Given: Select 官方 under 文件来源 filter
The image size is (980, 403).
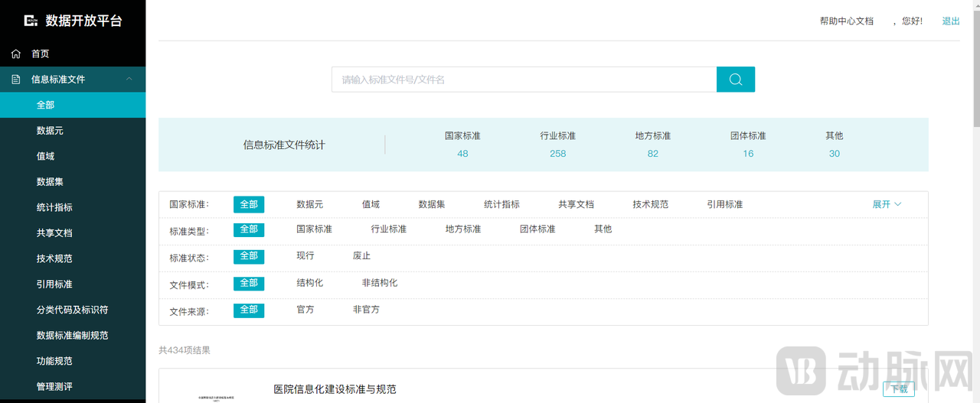Looking at the screenshot, I should point(305,310).
